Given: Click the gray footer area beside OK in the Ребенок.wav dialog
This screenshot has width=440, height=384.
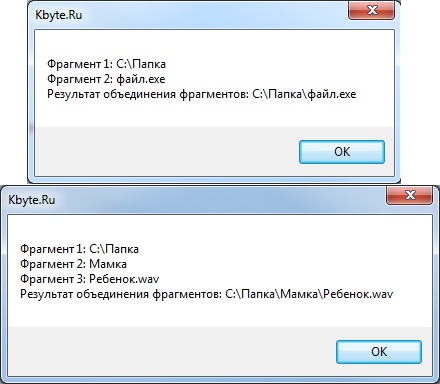Looking at the screenshot, I should coord(172,351).
